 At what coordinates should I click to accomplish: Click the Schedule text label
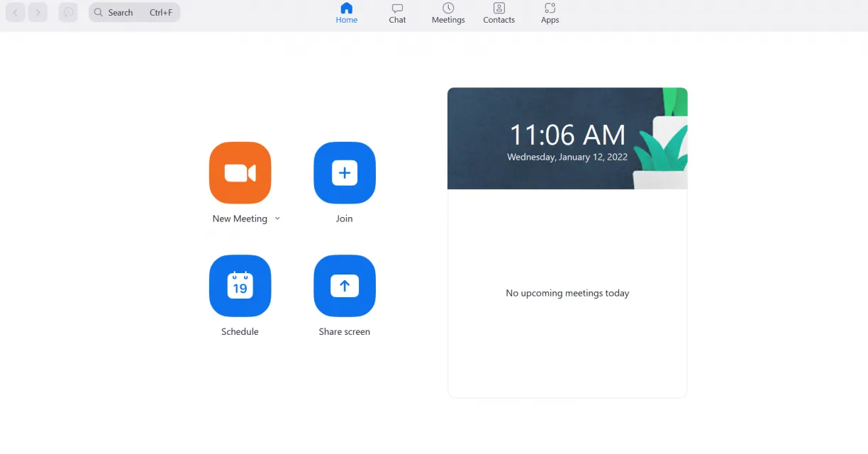(x=240, y=331)
